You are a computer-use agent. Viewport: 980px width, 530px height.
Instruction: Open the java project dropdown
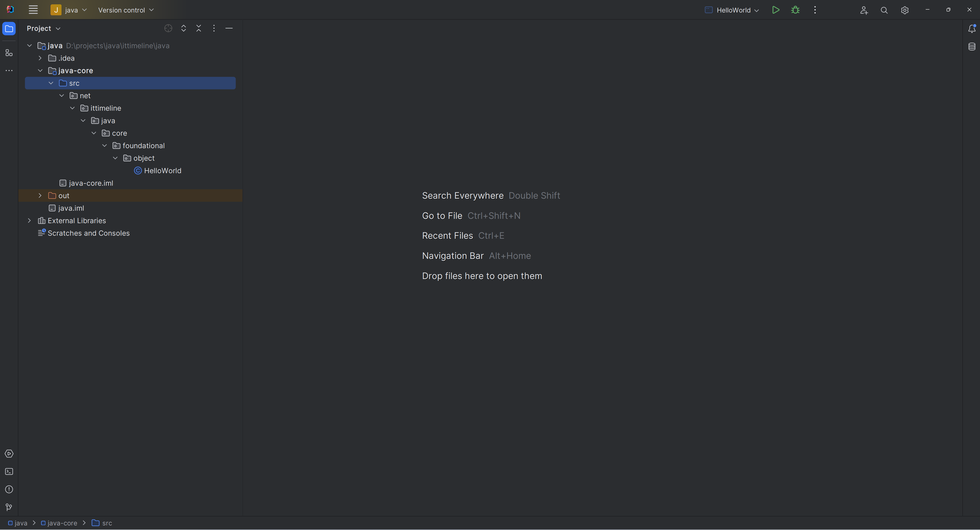69,10
